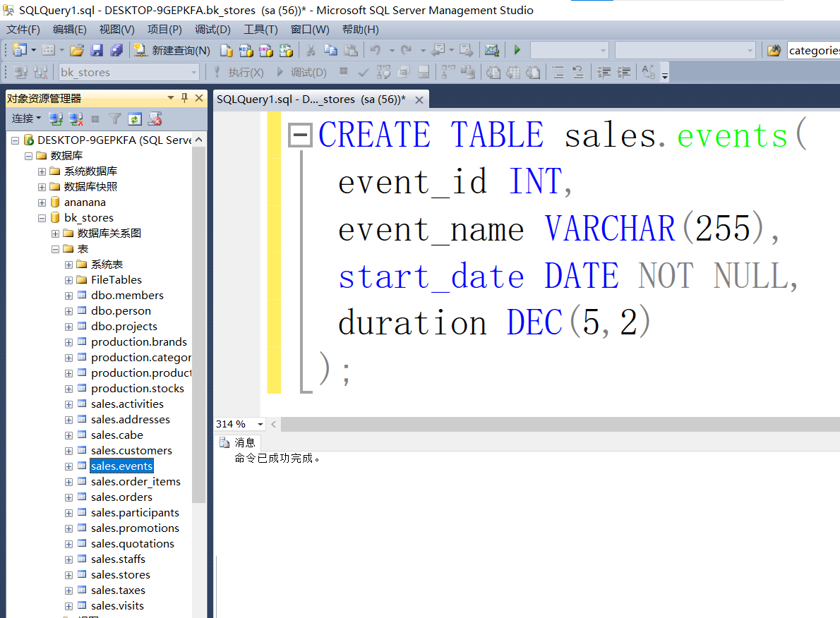The height and width of the screenshot is (618, 840).
Task: Click the Cut scissors icon
Action: tap(310, 50)
